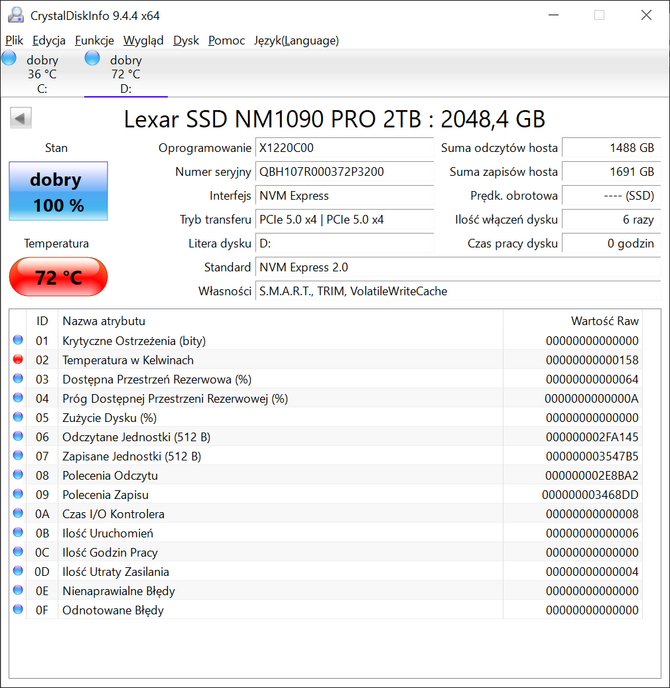Click the blue status dot for attribute 0E

point(18,590)
